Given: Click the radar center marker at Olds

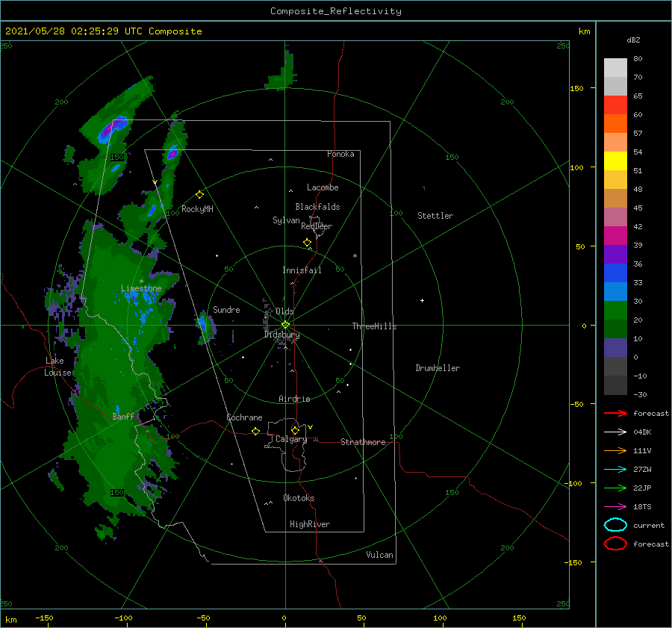Looking at the screenshot, I should (x=285, y=325).
